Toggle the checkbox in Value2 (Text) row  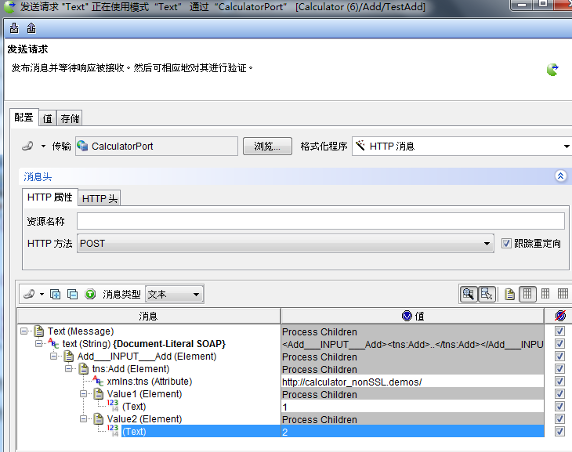[x=560, y=431]
